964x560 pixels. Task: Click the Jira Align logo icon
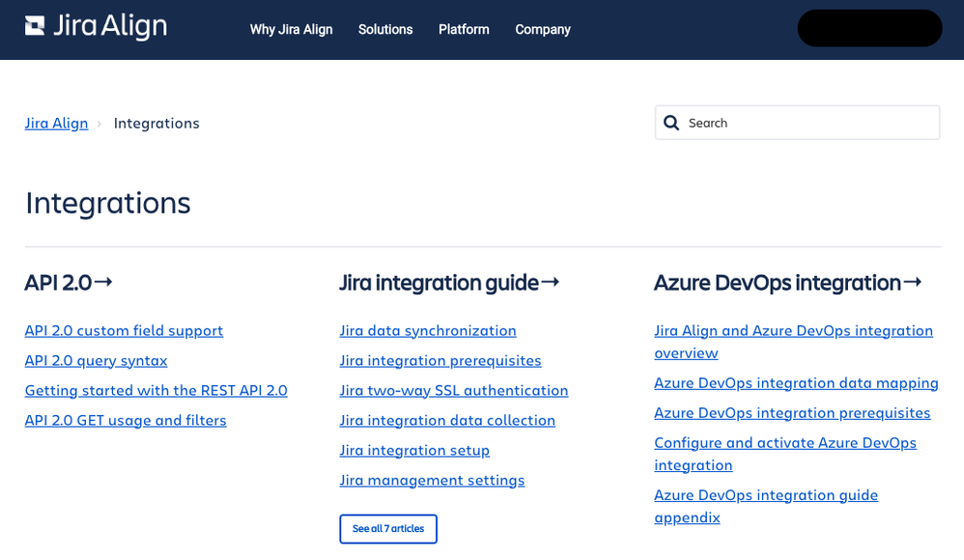(x=35, y=26)
